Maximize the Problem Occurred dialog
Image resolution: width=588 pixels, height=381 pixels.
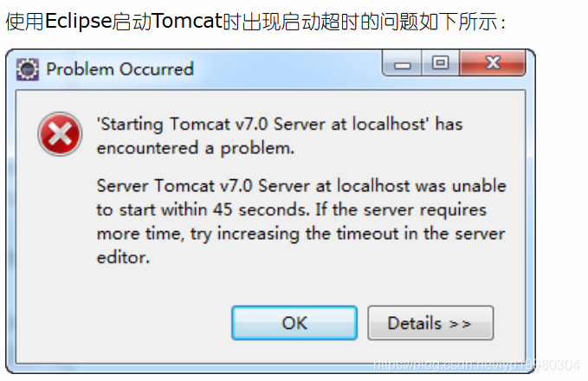(440, 64)
